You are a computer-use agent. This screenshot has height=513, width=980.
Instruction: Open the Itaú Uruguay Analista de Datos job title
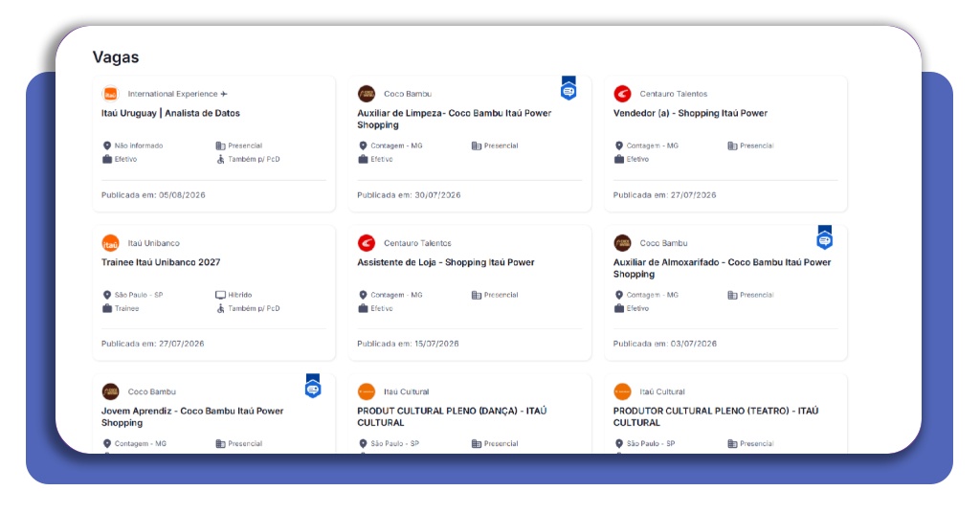point(170,113)
